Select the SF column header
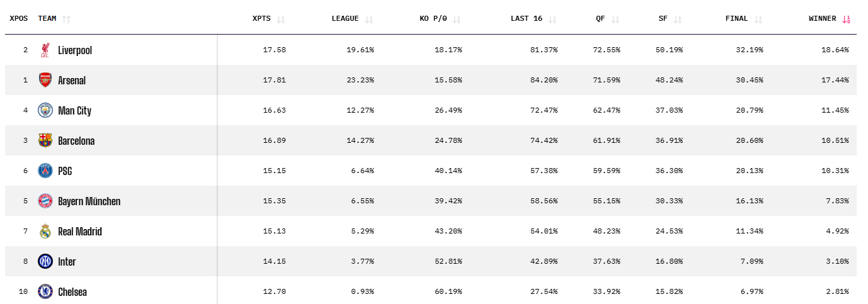 tap(663, 19)
